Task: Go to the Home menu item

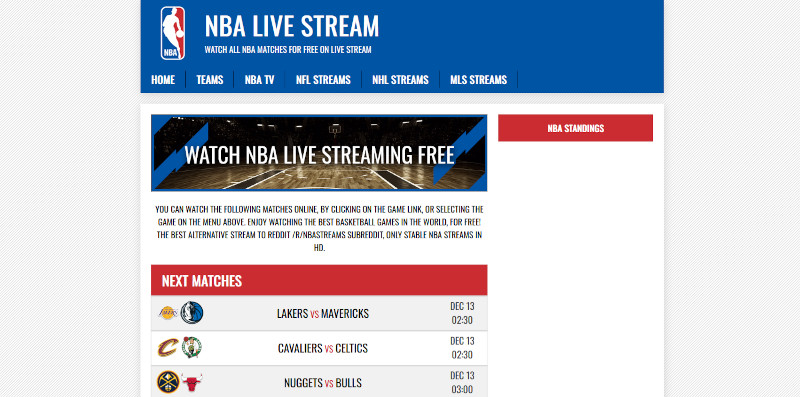Action: click(x=163, y=80)
